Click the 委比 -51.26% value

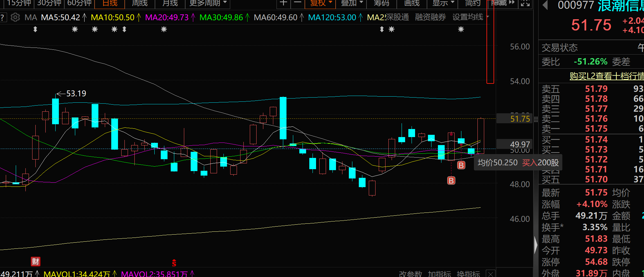(591, 62)
